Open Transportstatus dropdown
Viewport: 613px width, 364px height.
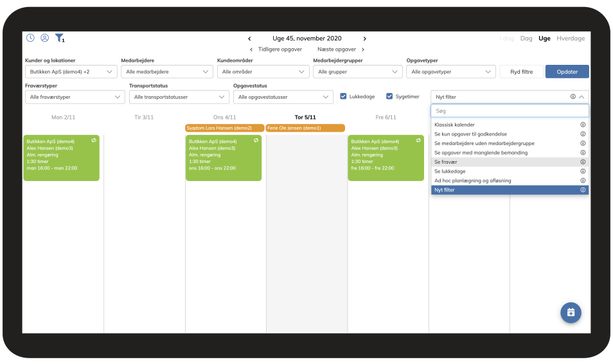coord(179,97)
